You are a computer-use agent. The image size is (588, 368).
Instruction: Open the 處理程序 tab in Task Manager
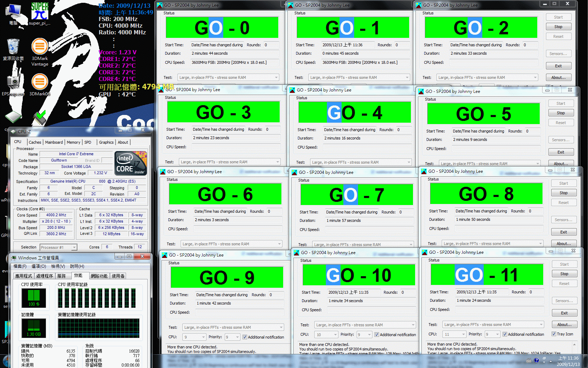[44, 276]
